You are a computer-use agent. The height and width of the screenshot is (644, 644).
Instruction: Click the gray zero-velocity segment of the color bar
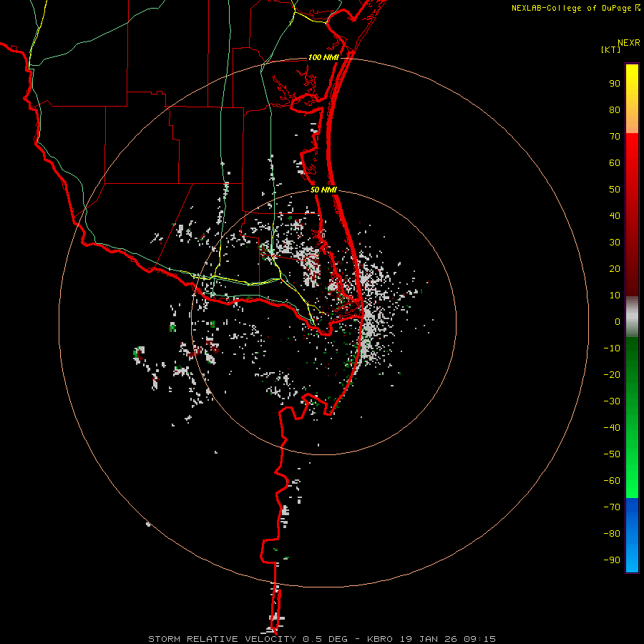pyautogui.click(x=632, y=317)
